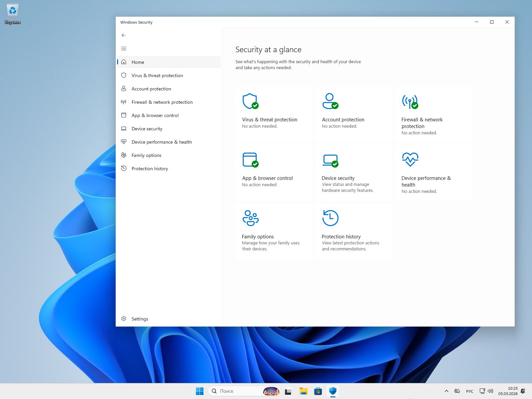Open the Virus & threat protection shield icon in sidebar
532x399 pixels.
(123, 75)
